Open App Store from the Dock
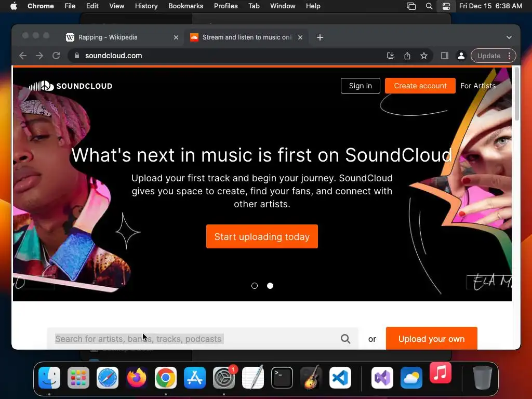532x399 pixels. click(195, 378)
